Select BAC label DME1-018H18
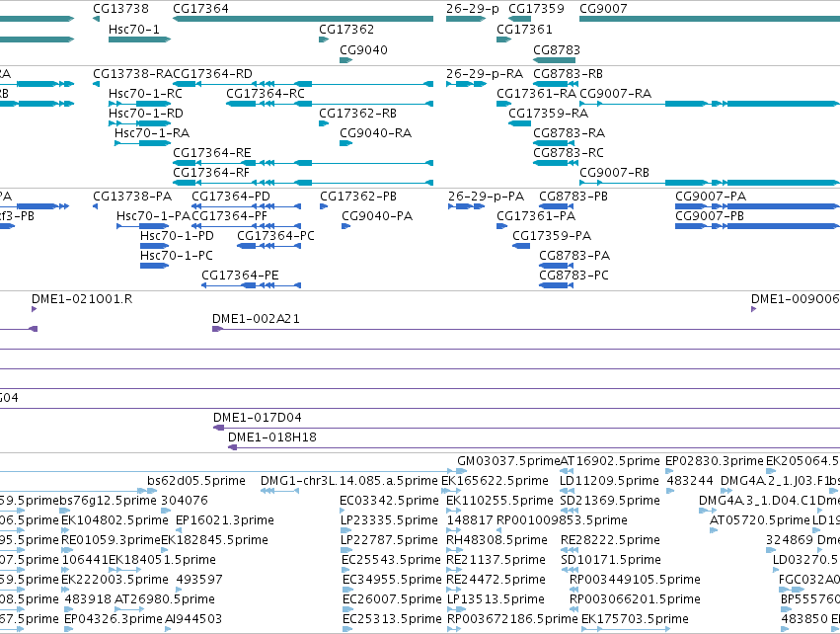Image resolution: width=840 pixels, height=634 pixels. click(272, 436)
